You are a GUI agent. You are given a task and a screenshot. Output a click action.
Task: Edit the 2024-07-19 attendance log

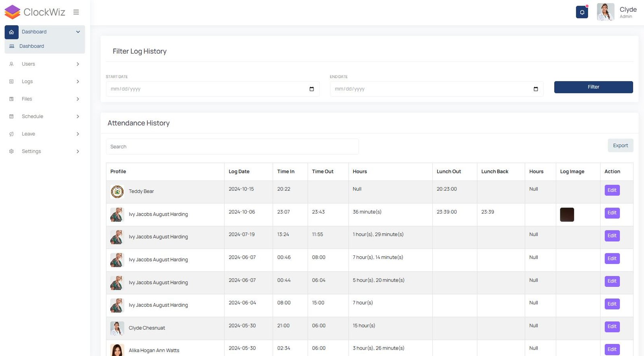pos(612,236)
